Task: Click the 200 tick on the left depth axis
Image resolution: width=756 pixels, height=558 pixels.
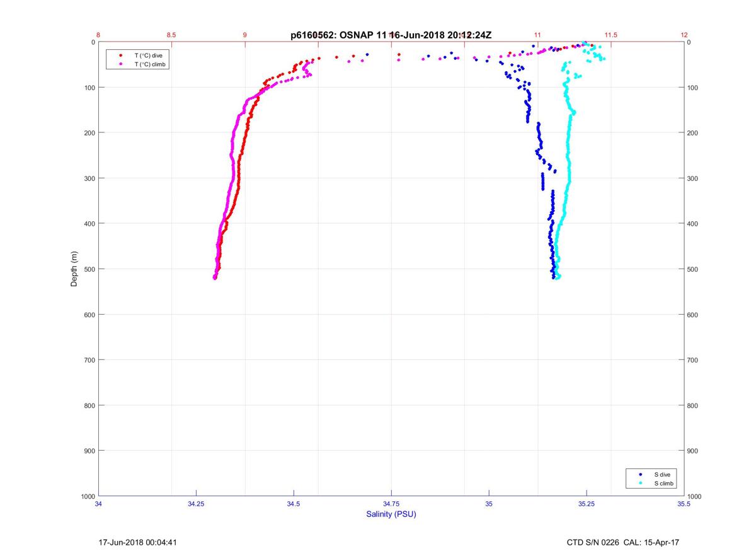Action: tap(89, 133)
